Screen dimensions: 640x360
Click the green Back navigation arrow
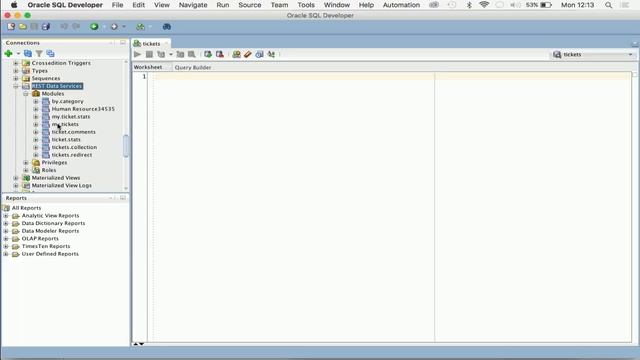[x=94, y=27]
